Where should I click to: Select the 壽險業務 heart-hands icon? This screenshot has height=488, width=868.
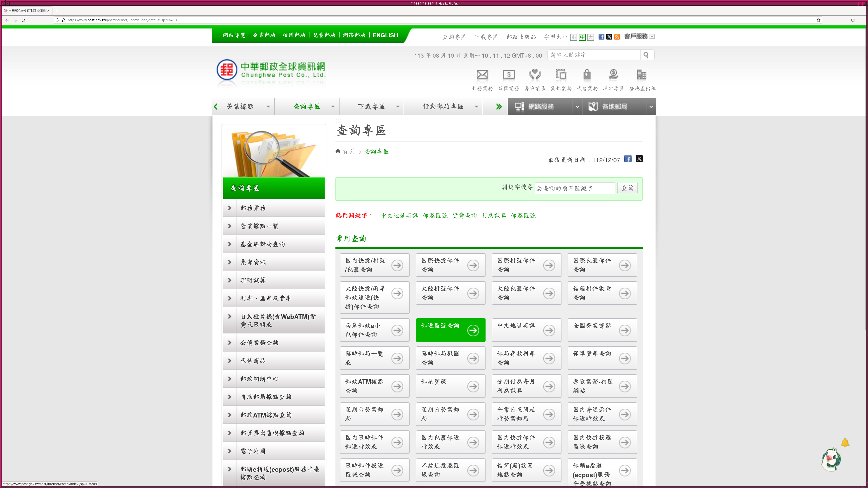tap(535, 75)
